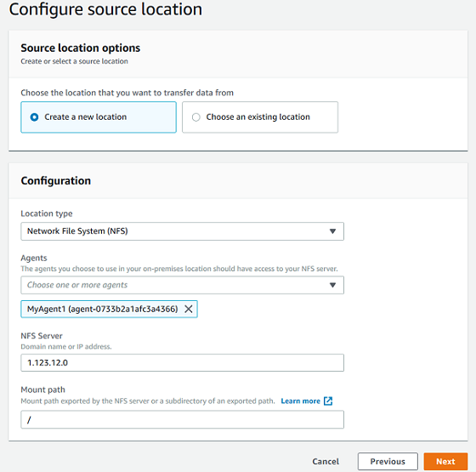Click the Configure source location page title
Screen dimensions: 476x472
pos(105,9)
